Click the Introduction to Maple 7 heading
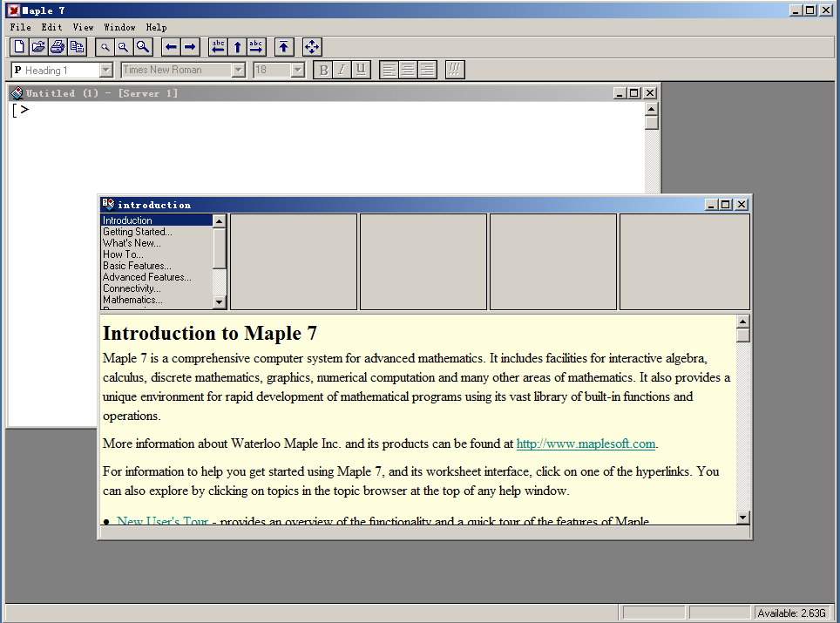The width and height of the screenshot is (840, 623). click(x=210, y=333)
